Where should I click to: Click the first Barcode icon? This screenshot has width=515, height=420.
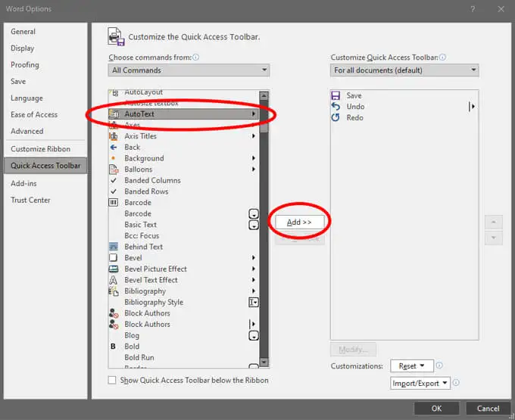[x=114, y=203]
